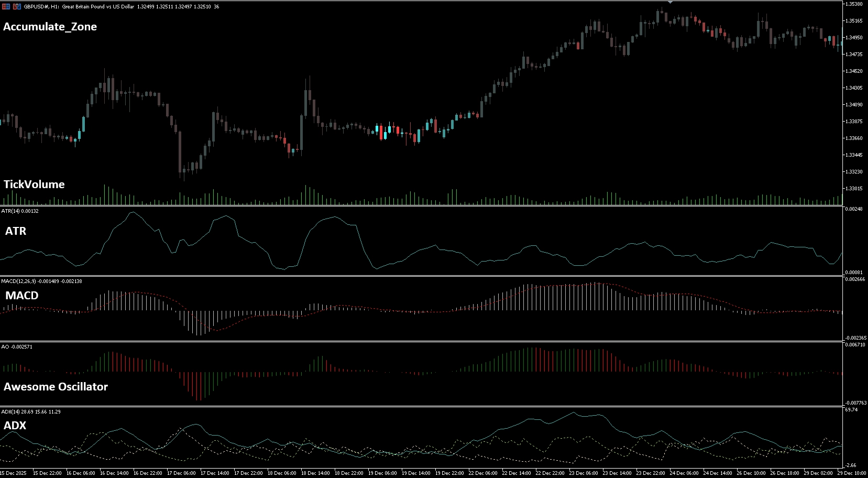Viewport: 868px width, 478px height.
Task: Click the ADX scale maximum 69.74
Action: click(852, 410)
